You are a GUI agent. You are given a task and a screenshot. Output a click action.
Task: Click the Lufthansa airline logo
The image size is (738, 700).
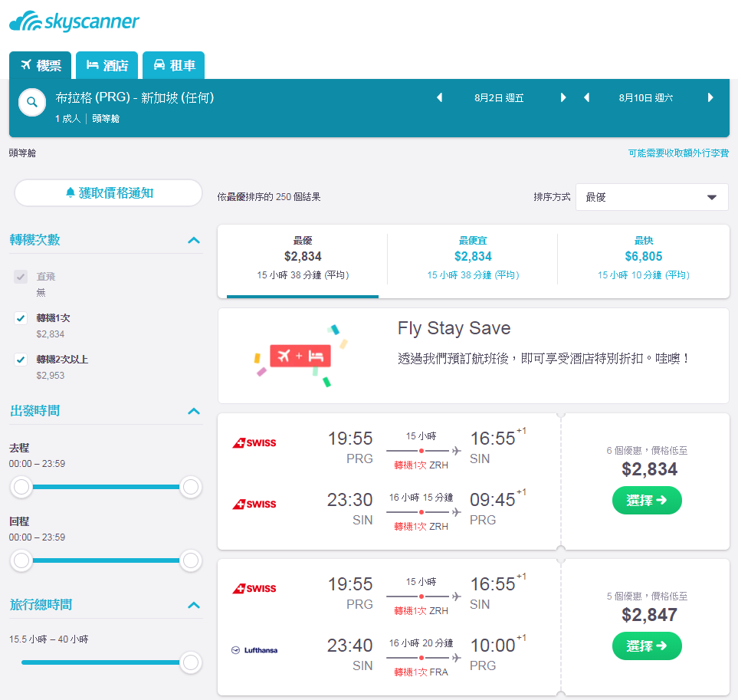point(254,650)
